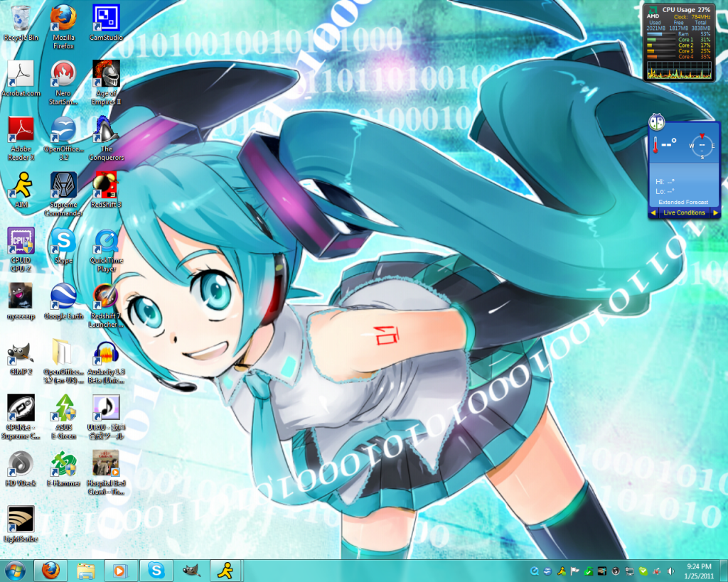This screenshot has height=582, width=728.
Task: Open the CamStudio shortcut
Action: tap(107, 23)
